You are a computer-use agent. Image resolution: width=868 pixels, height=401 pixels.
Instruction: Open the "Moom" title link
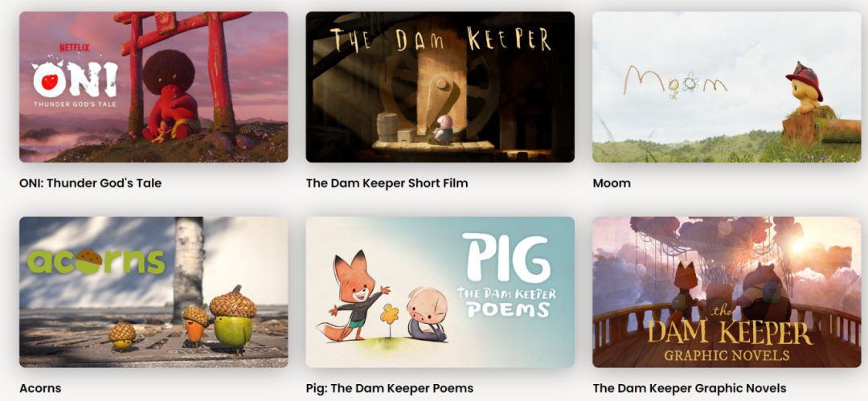click(612, 182)
